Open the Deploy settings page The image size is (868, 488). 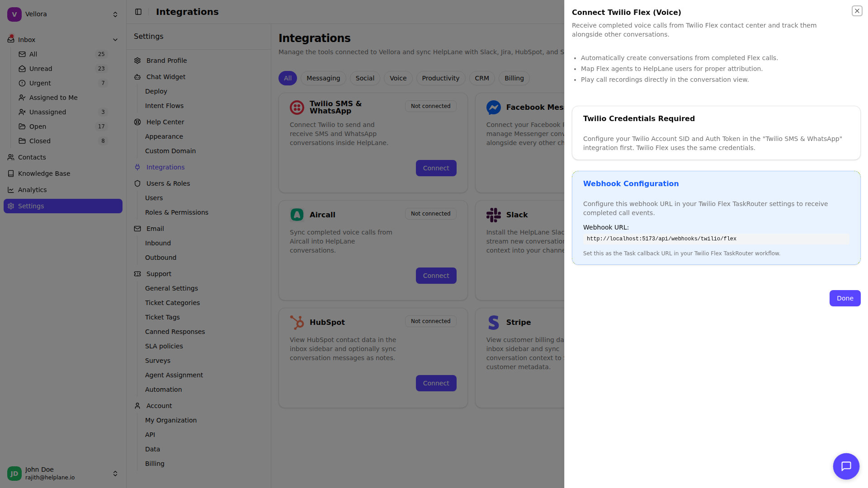pos(156,91)
